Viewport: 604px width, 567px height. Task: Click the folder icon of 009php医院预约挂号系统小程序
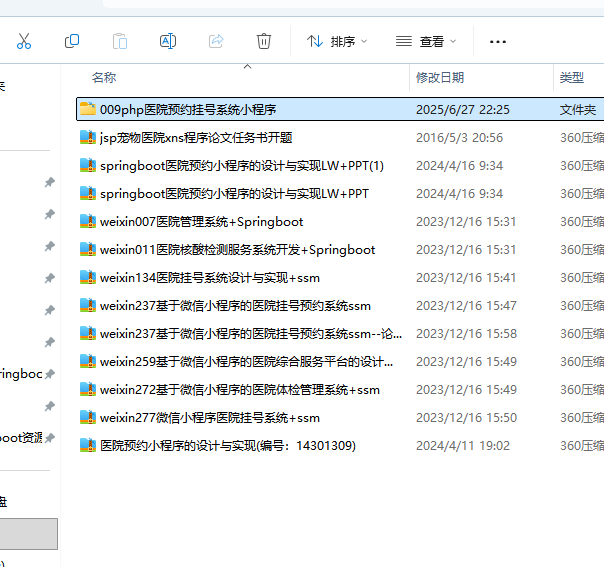tap(88, 109)
